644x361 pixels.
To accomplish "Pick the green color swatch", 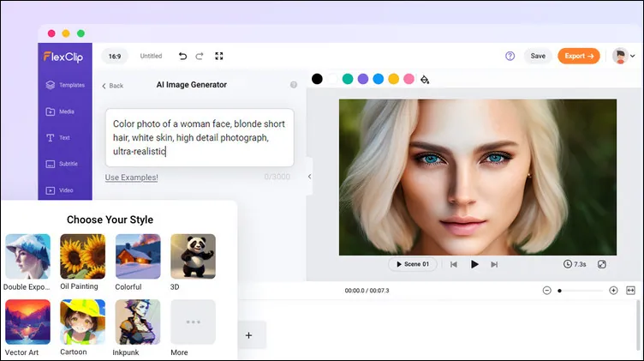I will point(348,79).
